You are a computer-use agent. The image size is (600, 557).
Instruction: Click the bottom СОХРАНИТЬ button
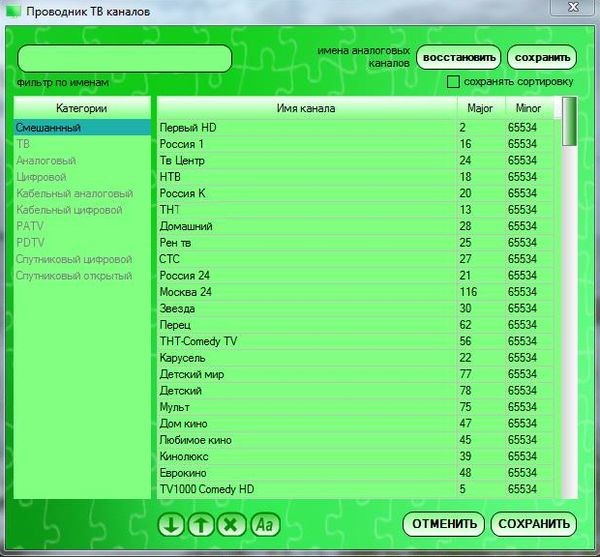tap(534, 524)
